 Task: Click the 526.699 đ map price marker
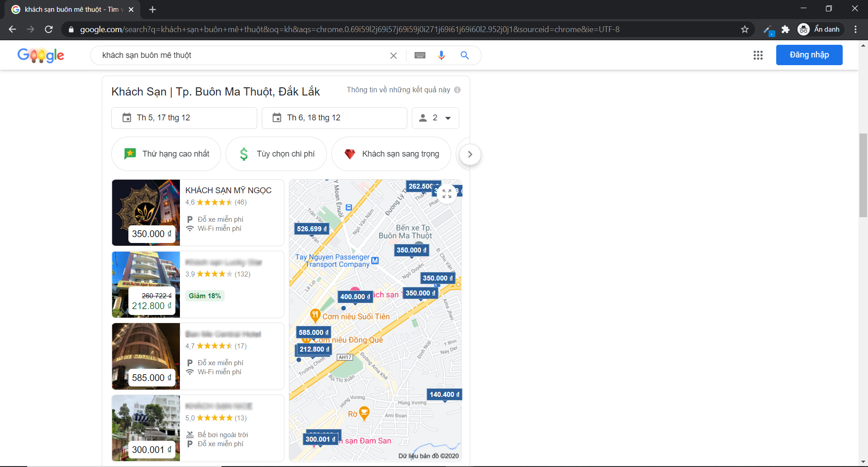(x=312, y=229)
